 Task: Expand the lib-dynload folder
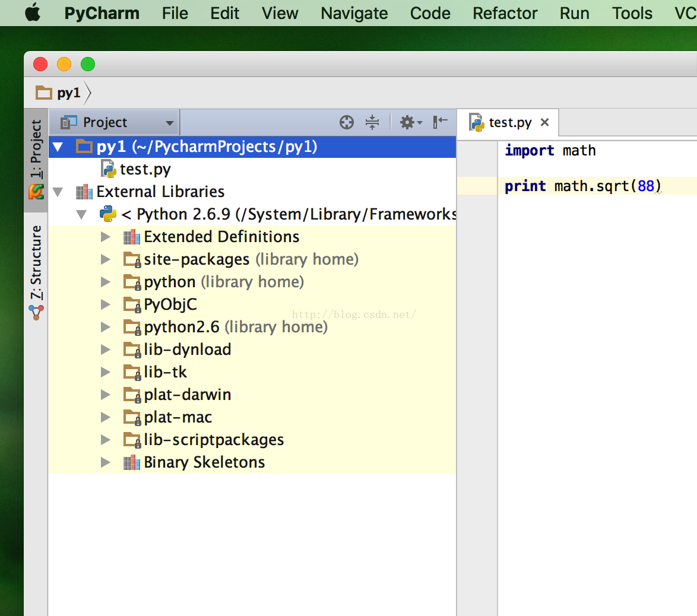tap(105, 350)
